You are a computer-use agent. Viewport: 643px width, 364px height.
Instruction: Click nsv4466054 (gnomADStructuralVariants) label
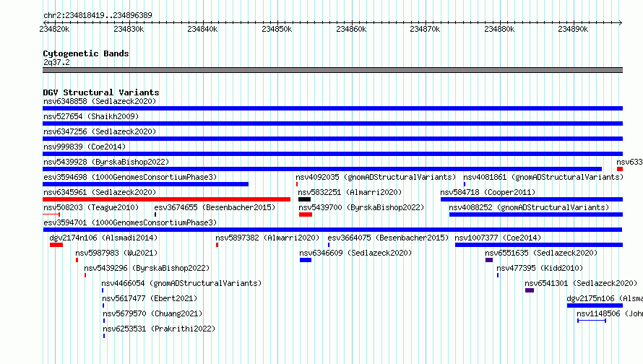(x=181, y=283)
